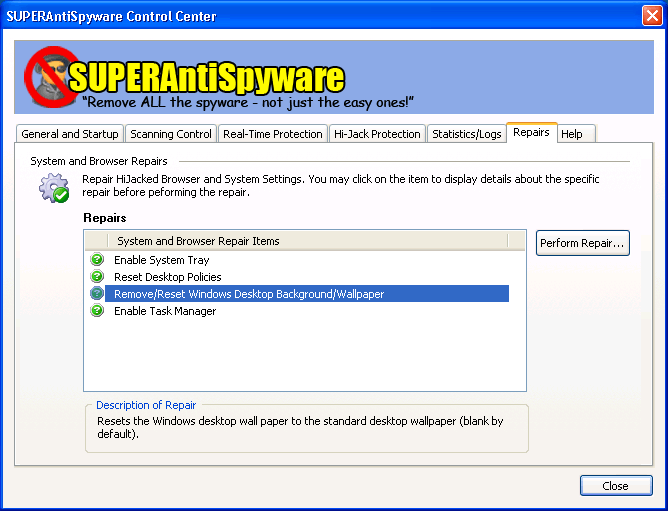Switch to the Scanning Control tab

tap(171, 134)
